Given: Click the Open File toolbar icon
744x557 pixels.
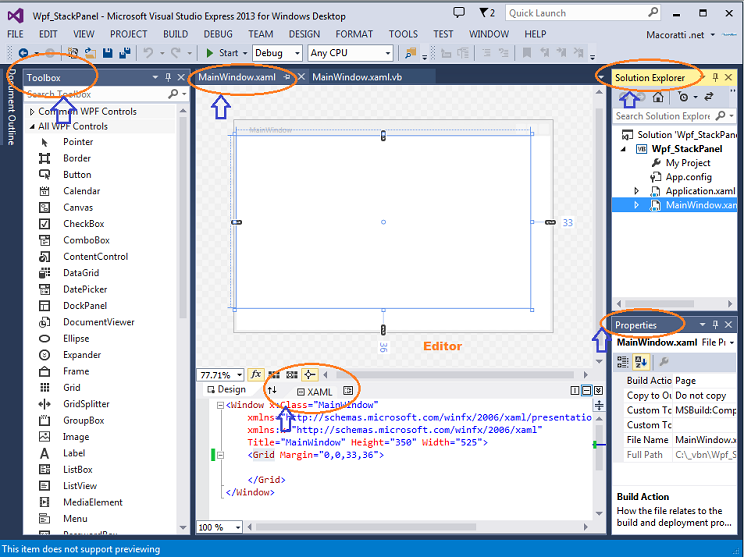Looking at the screenshot, I should click(90, 53).
